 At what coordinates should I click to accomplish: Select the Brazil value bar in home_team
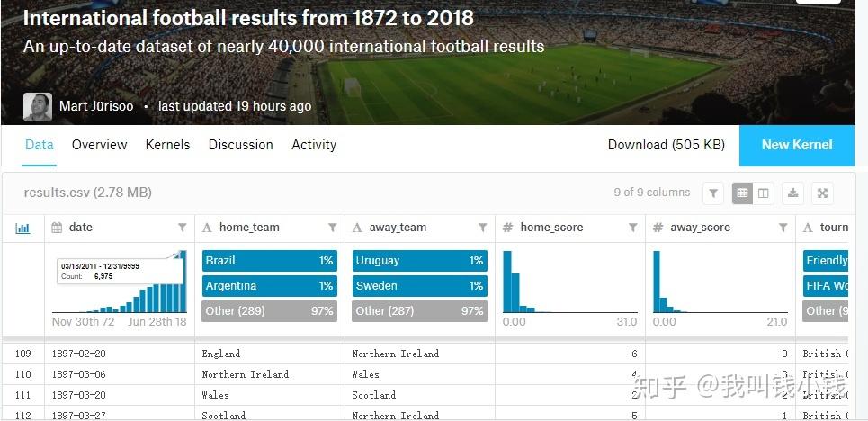270,261
